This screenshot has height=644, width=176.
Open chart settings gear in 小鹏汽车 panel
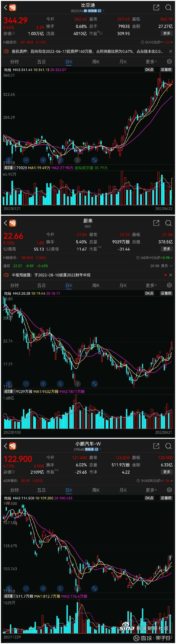click(169, 490)
